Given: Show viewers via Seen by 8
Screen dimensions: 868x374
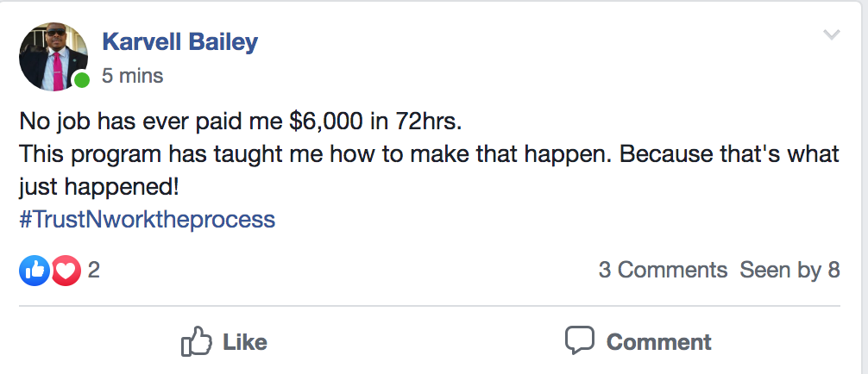Looking at the screenshot, I should pos(790,270).
